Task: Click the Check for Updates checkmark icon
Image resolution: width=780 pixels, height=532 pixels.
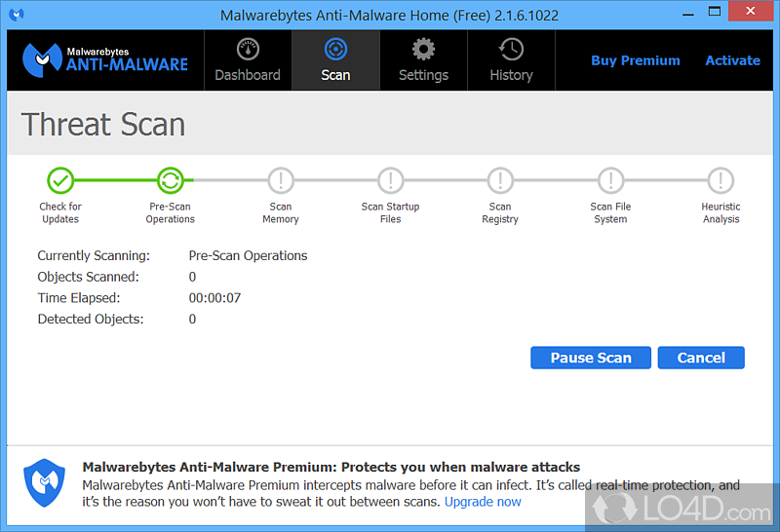Action: 60,180
